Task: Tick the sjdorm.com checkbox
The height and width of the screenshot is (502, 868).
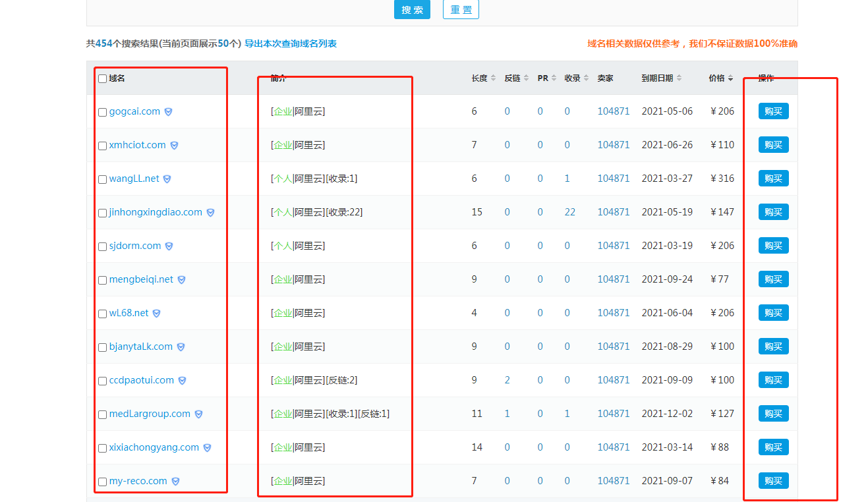Action: click(x=102, y=247)
